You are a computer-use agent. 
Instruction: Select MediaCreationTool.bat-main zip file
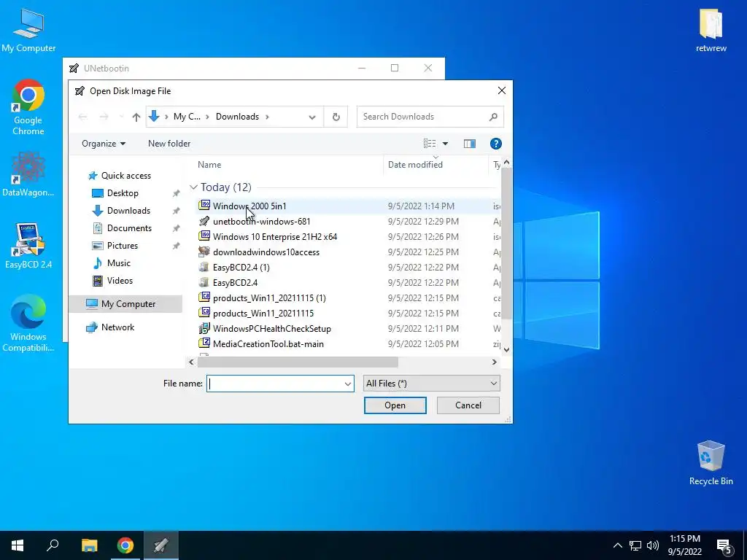coord(348,344)
